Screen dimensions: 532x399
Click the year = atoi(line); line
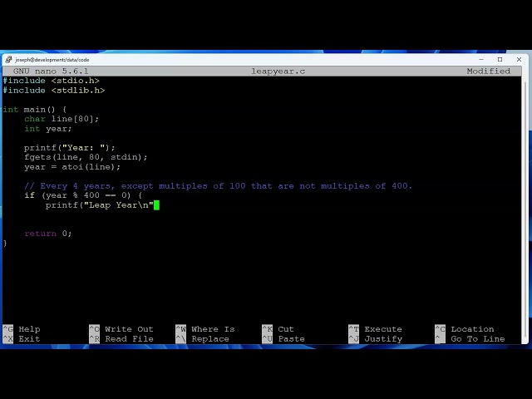(72, 167)
